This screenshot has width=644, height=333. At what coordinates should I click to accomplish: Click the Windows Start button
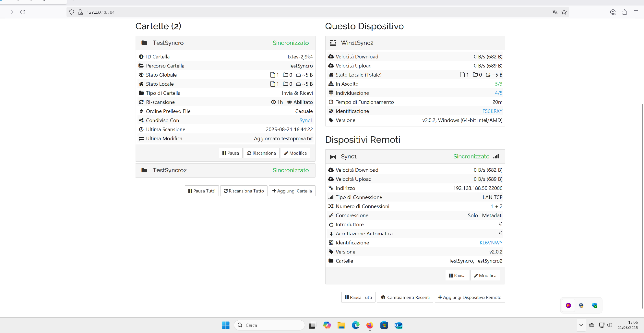[225, 325]
